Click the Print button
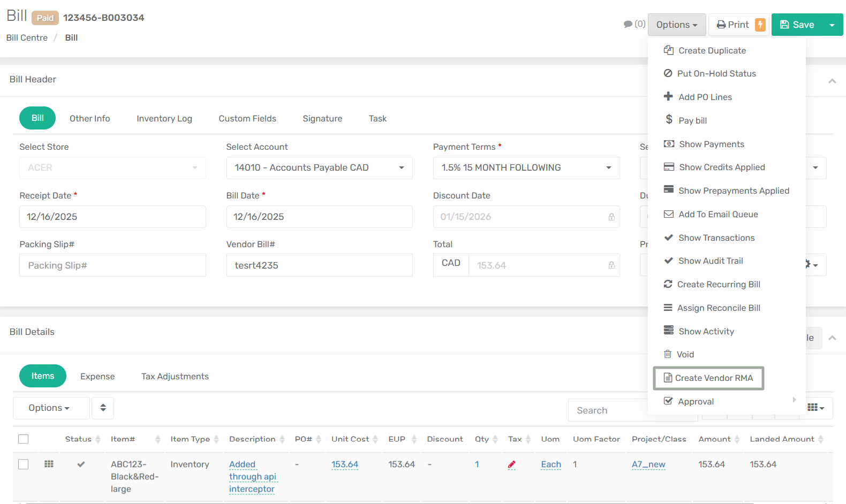 732,25
